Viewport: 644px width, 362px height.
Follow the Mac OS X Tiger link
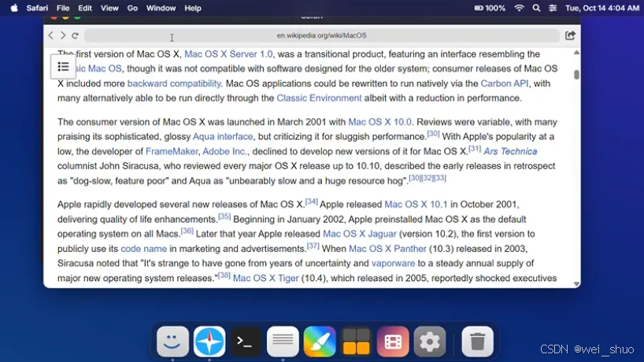[x=266, y=279]
